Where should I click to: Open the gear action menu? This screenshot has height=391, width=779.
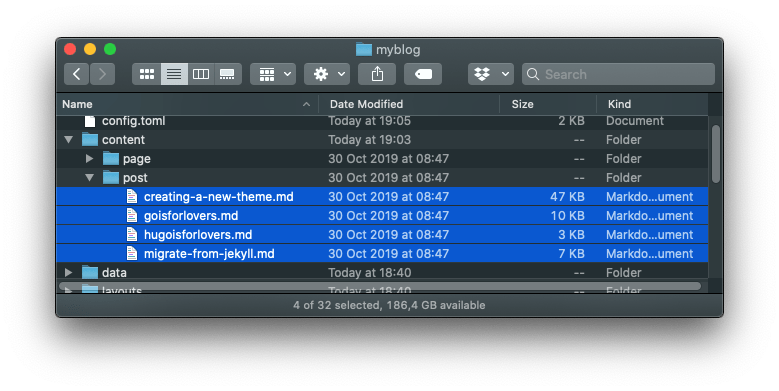pyautogui.click(x=327, y=74)
